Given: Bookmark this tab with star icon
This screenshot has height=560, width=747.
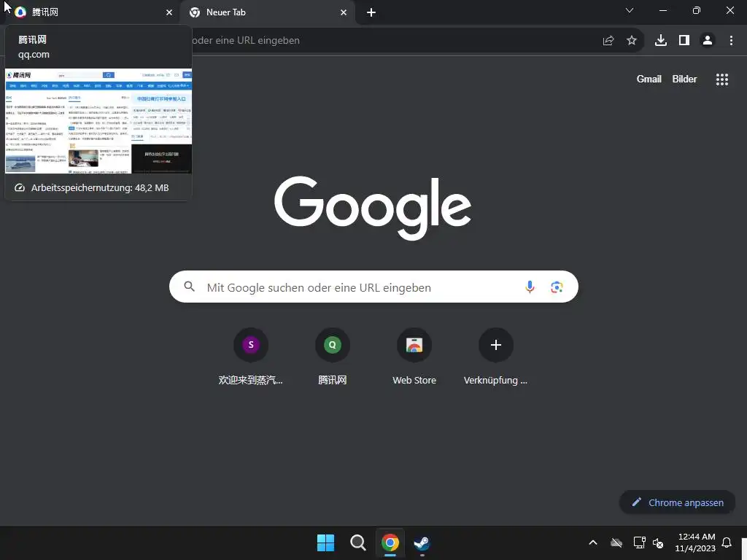Looking at the screenshot, I should 632,41.
